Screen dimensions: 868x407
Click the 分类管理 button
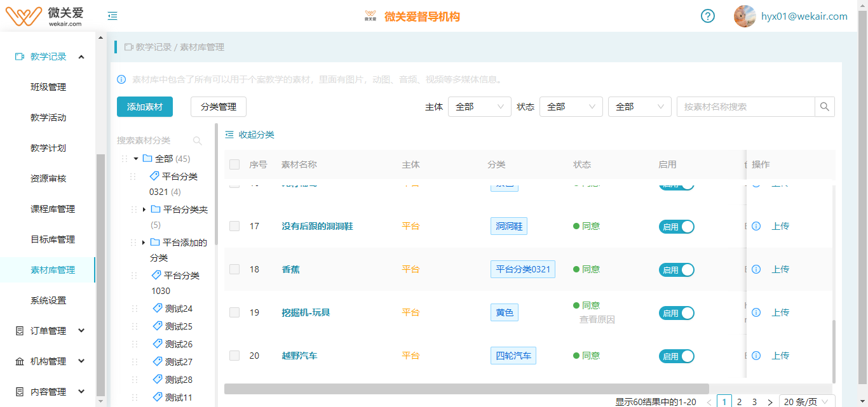(219, 107)
